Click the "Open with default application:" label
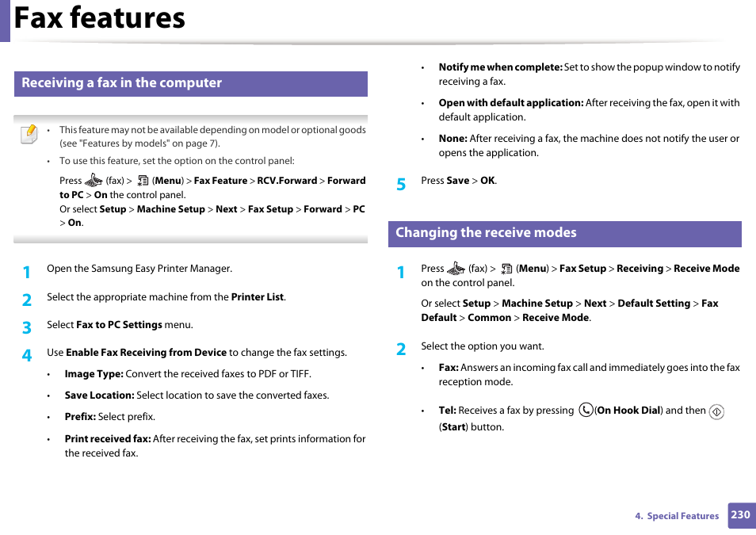The height and width of the screenshot is (535, 756). (511, 103)
